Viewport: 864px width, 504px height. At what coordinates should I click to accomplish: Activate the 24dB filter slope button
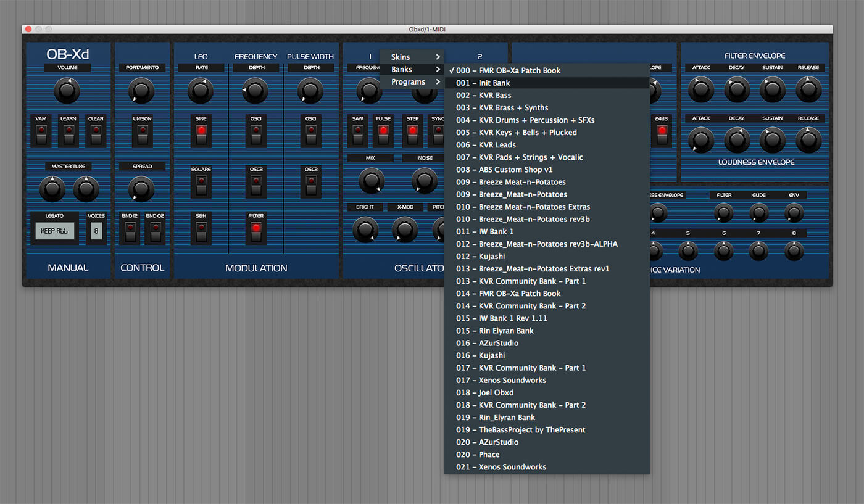click(662, 131)
